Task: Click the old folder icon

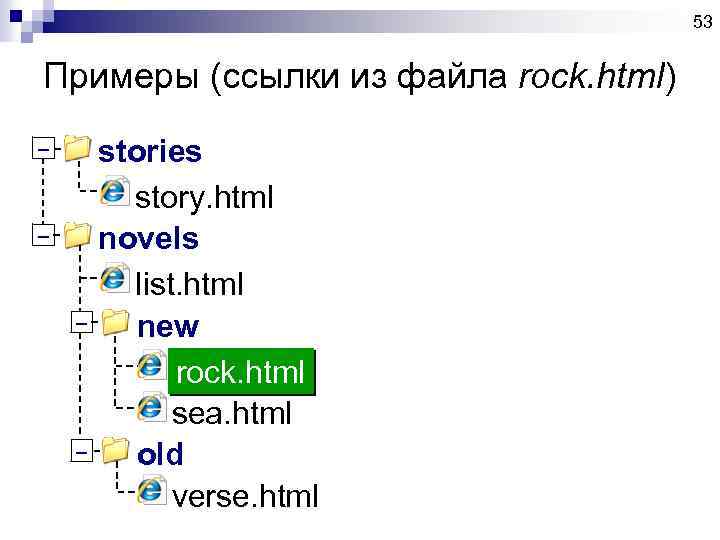Action: point(116,451)
